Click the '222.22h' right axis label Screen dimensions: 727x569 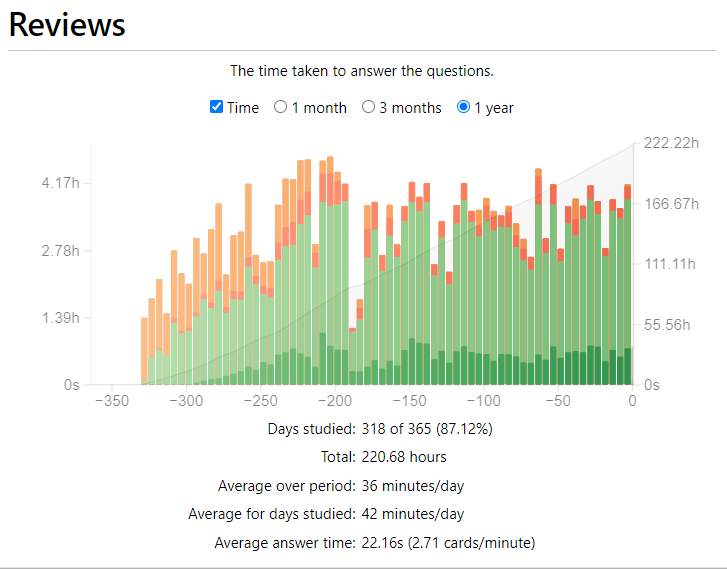pos(671,143)
